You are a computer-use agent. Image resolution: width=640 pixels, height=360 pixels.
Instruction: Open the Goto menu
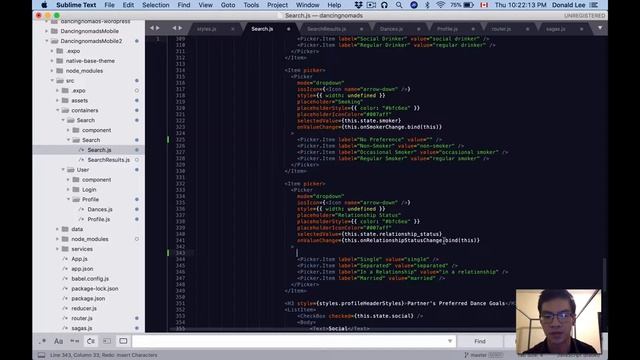[x=228, y=5]
